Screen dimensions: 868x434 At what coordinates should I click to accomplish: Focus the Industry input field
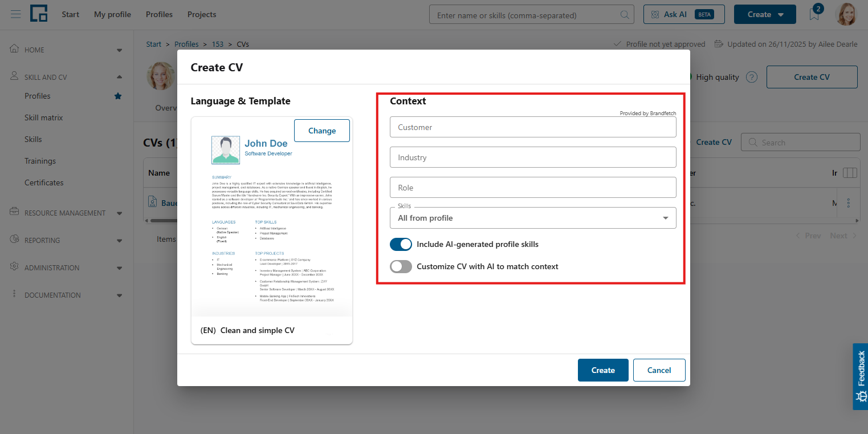(x=533, y=157)
